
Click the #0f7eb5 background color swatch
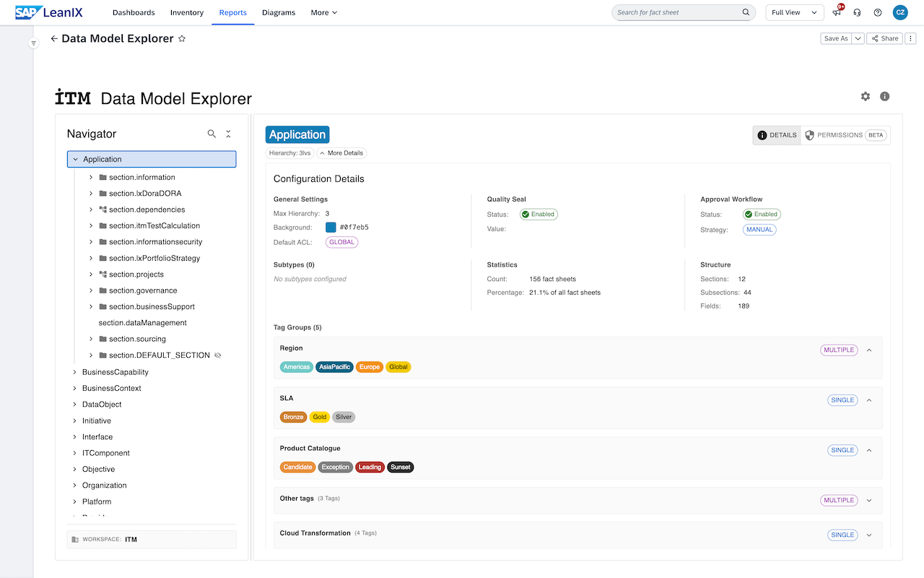[x=331, y=227]
